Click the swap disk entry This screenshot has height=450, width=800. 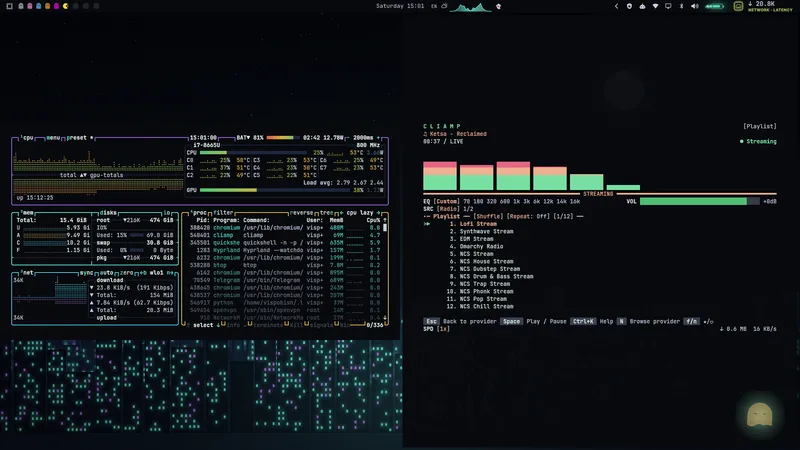(x=135, y=243)
